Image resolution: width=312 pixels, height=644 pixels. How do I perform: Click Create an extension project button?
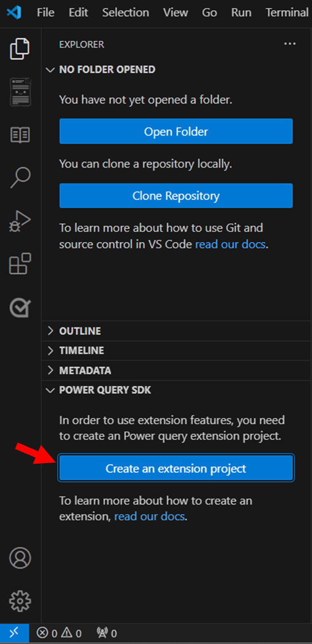176,468
